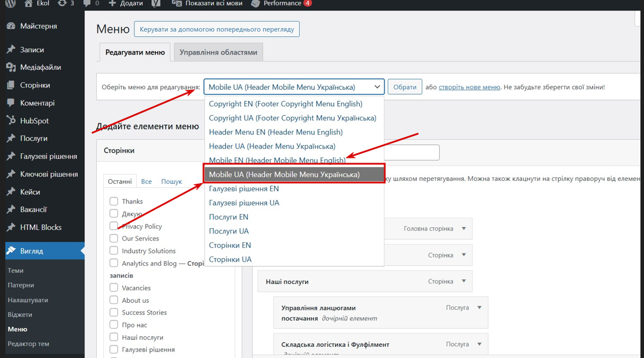Click the languages icon beside Показати всі мови

pos(177,4)
